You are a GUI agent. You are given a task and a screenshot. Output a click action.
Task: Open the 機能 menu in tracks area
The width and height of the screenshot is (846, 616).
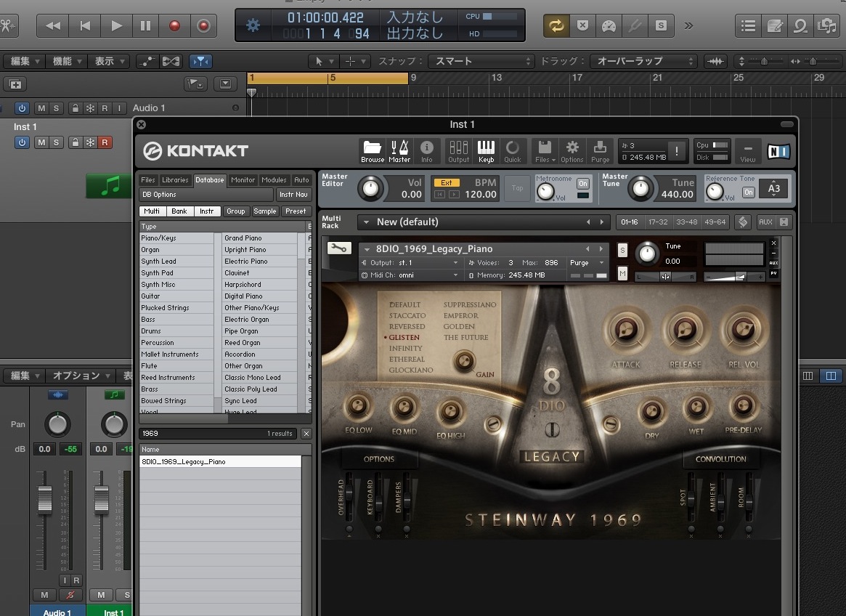click(67, 62)
